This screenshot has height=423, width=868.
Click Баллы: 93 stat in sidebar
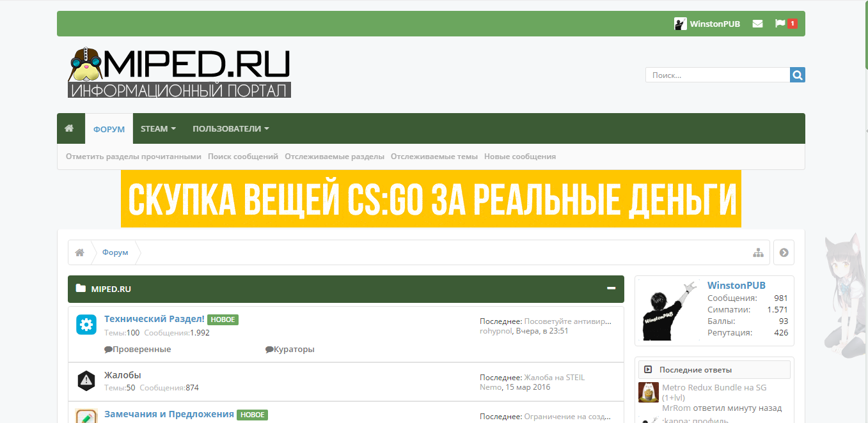point(748,321)
